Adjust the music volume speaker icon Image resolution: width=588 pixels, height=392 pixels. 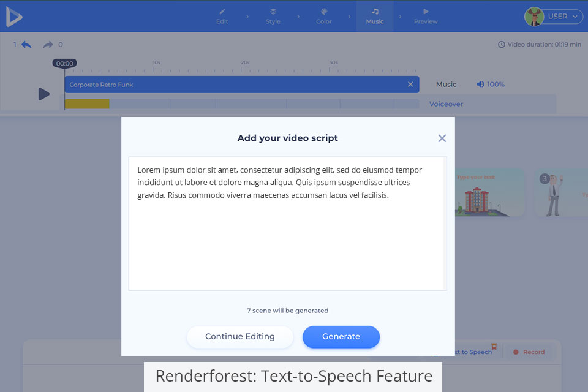pyautogui.click(x=480, y=85)
